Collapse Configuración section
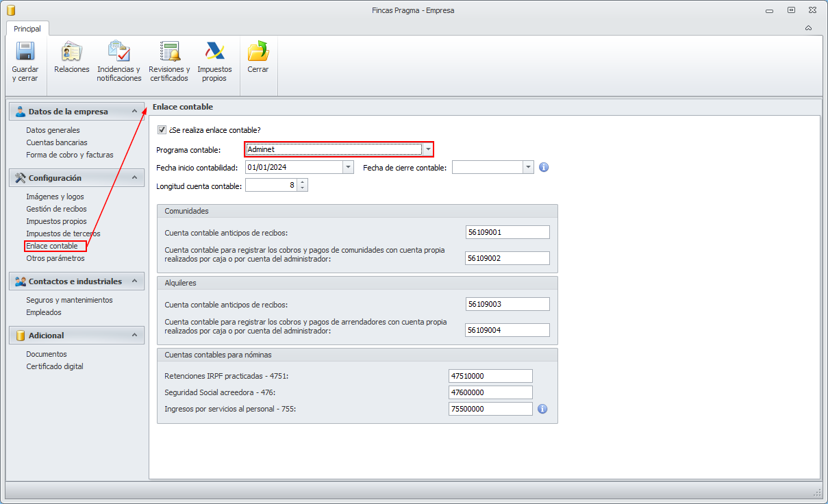The width and height of the screenshot is (828, 504). [x=134, y=178]
